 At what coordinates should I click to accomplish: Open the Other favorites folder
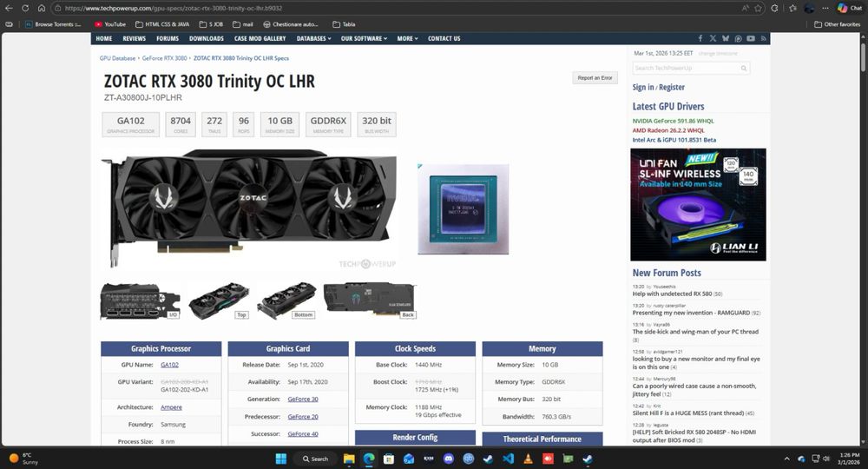[x=837, y=24]
